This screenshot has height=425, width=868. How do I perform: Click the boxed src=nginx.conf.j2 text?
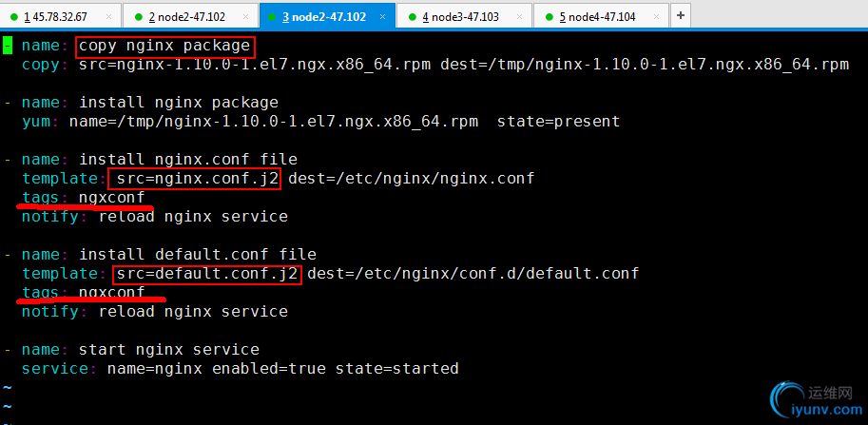194,179
